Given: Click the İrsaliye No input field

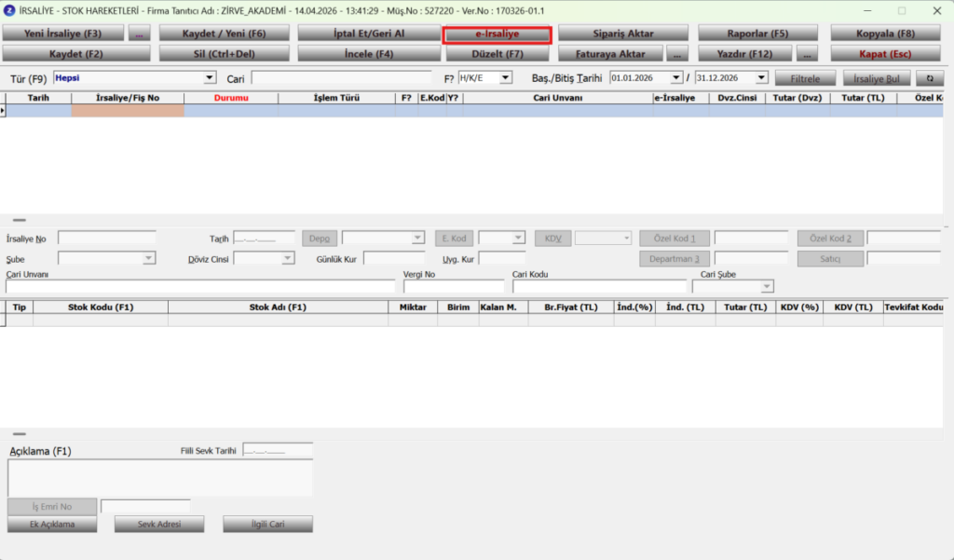Looking at the screenshot, I should [107, 238].
